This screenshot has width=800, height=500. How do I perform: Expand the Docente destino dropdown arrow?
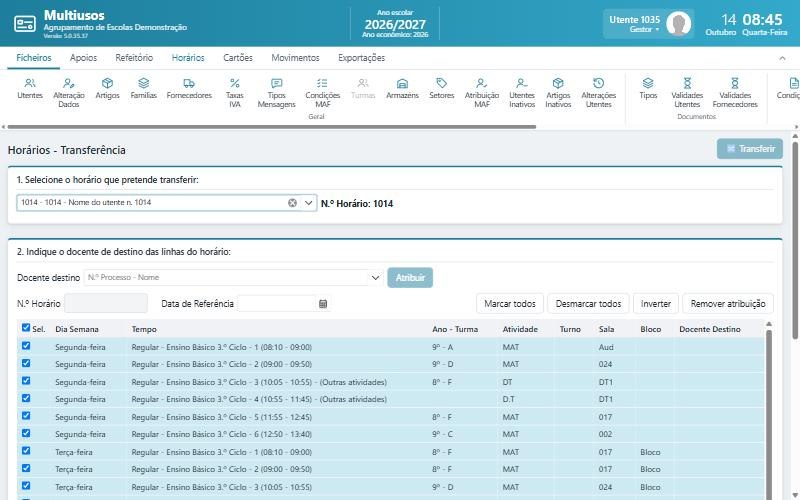point(376,278)
